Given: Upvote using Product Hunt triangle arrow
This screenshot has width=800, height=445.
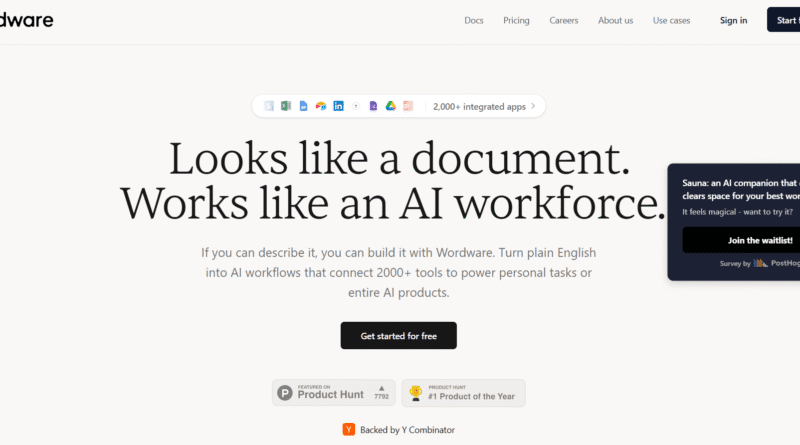Looking at the screenshot, I should point(381,388).
